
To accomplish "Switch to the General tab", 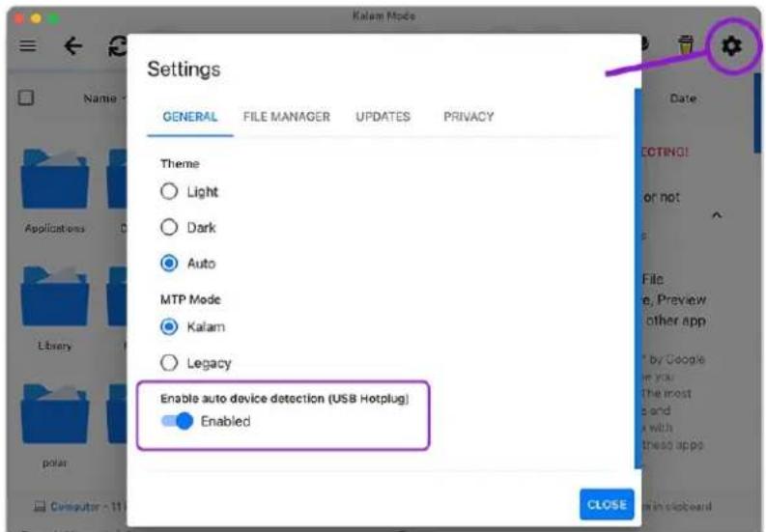I will (190, 117).
